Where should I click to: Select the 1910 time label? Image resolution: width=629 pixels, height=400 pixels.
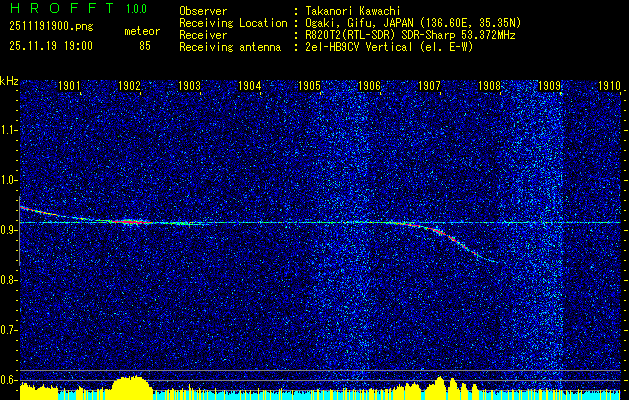(609, 85)
